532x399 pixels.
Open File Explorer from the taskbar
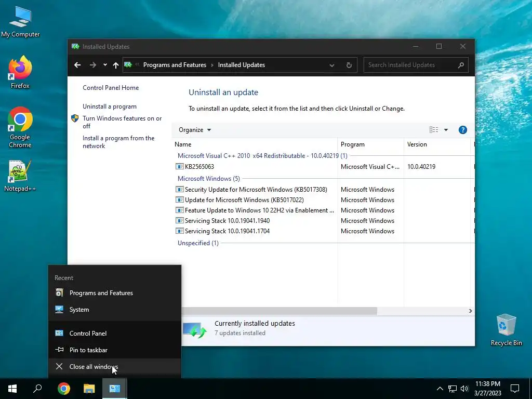(x=89, y=389)
